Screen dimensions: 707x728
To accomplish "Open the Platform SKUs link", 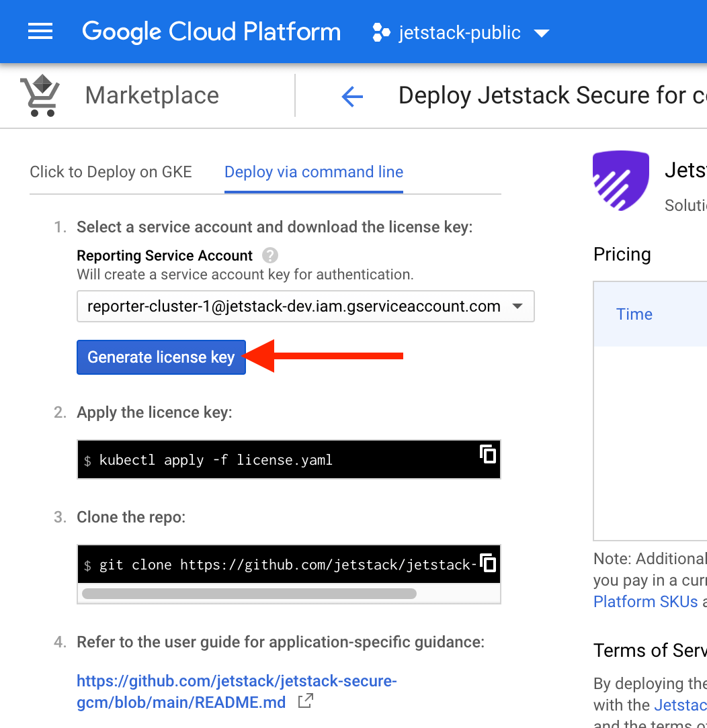I will (646, 602).
